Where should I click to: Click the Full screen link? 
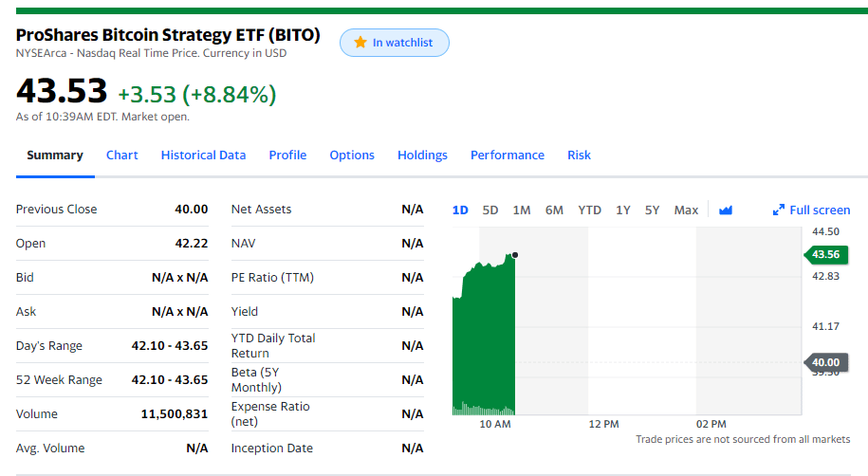[811, 211]
